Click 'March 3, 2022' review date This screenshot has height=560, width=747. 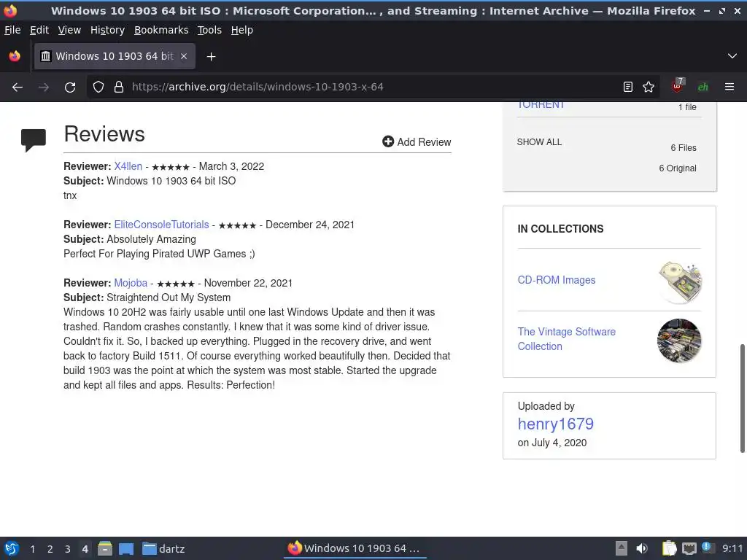tap(231, 166)
